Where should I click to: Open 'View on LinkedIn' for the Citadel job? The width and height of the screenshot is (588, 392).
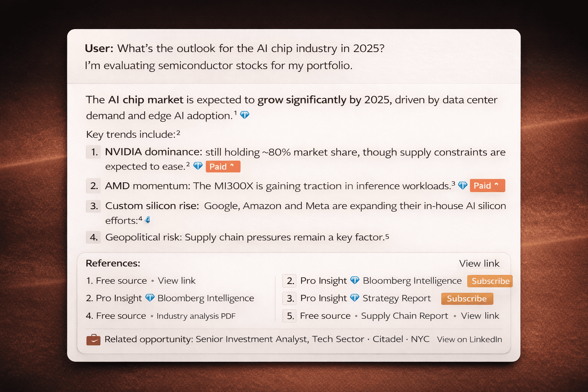click(469, 339)
